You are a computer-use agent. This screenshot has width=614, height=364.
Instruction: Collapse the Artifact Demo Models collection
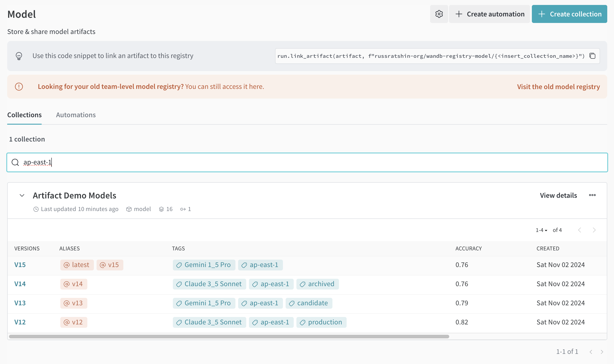[22, 195]
